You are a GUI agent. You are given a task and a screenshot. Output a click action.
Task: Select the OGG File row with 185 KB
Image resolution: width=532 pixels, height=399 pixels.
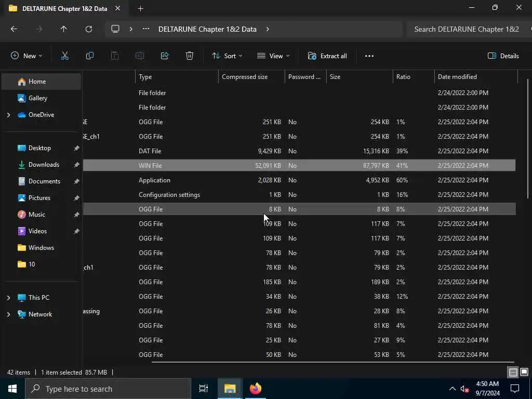(299, 282)
